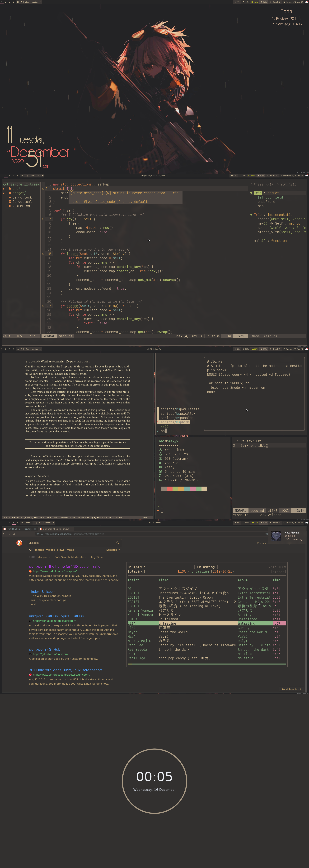Click the browser back arrow
The height and width of the screenshot is (868, 309).
pyautogui.click(x=4, y=534)
